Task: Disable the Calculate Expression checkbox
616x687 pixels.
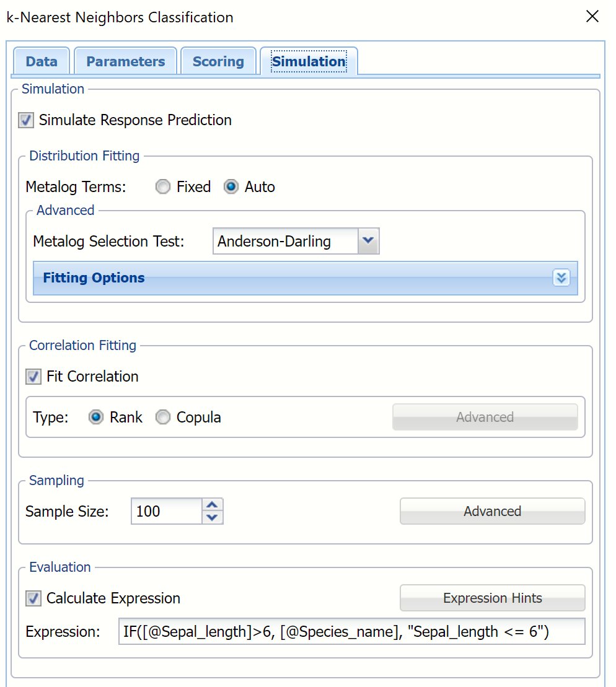Action: [x=33, y=598]
